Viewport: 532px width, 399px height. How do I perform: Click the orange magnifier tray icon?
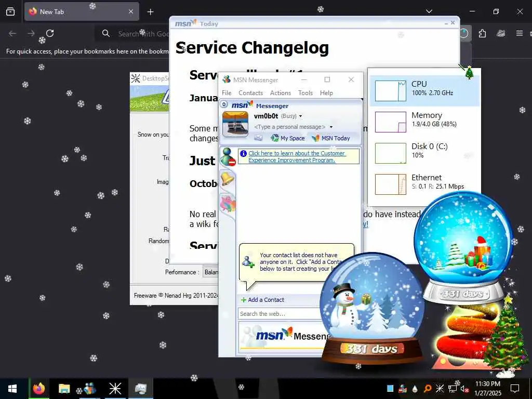(x=428, y=389)
